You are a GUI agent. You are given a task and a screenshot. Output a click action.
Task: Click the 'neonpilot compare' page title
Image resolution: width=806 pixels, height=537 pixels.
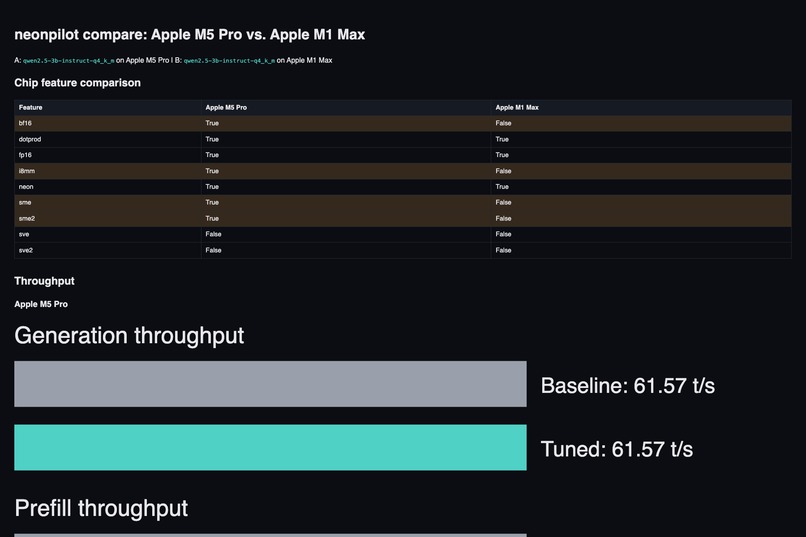click(190, 34)
